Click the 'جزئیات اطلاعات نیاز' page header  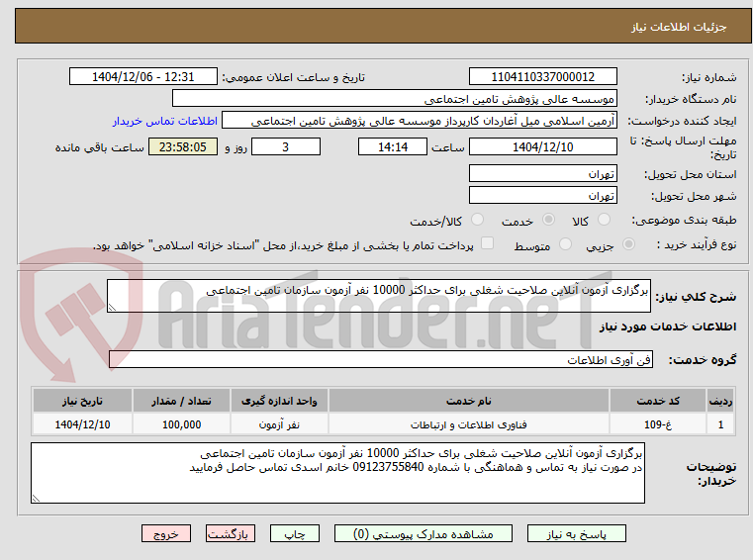coord(679,27)
